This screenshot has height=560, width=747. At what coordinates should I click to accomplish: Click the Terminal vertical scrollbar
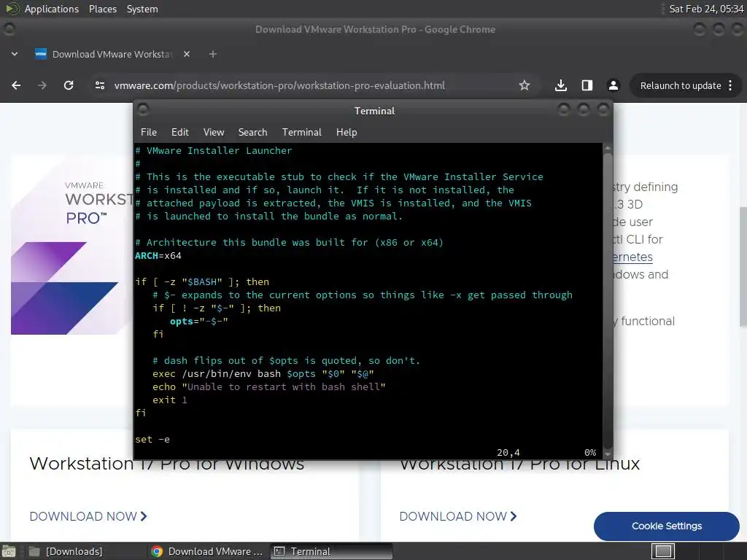pos(608,301)
